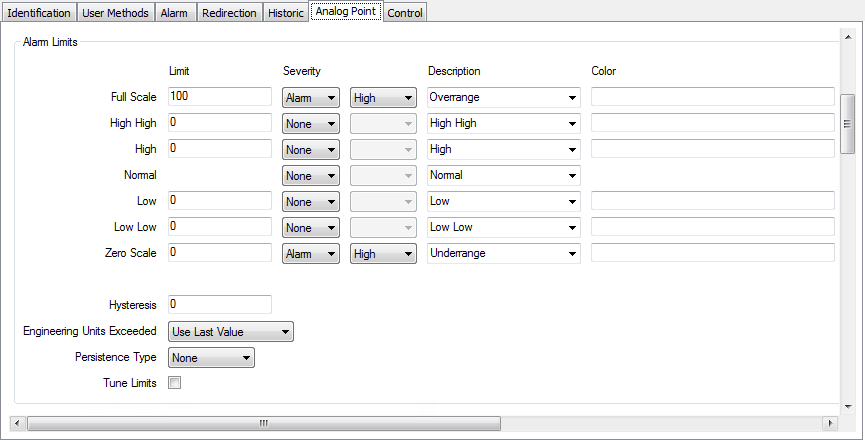
Task: Click the Full Scale color box
Action: click(712, 97)
